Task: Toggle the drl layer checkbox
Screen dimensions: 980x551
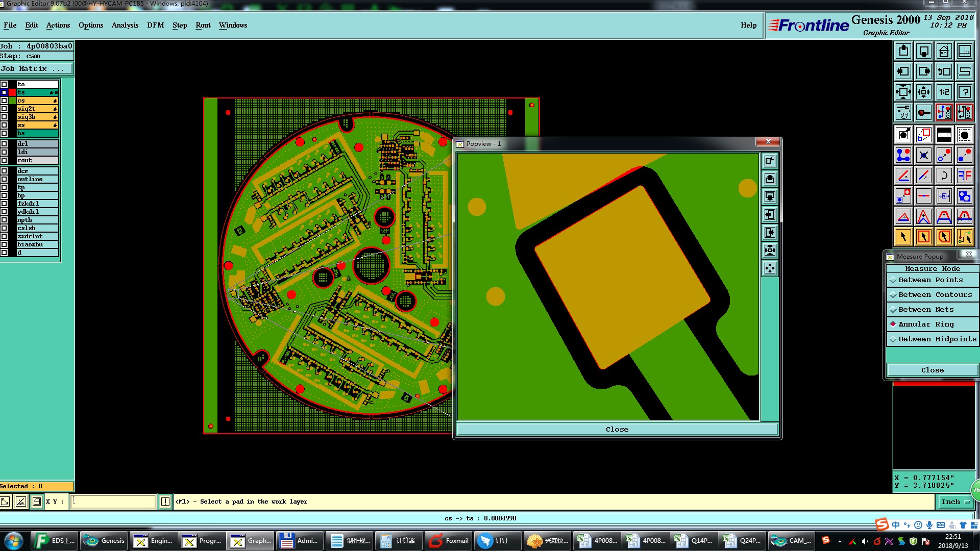Action: point(4,144)
